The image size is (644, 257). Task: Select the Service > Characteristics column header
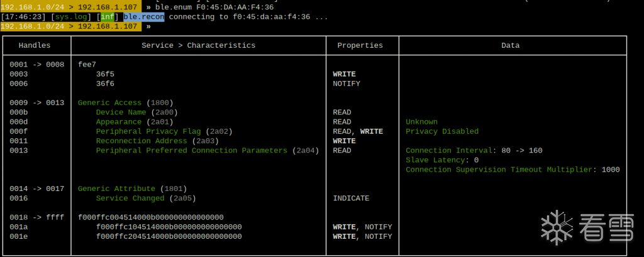(x=199, y=45)
